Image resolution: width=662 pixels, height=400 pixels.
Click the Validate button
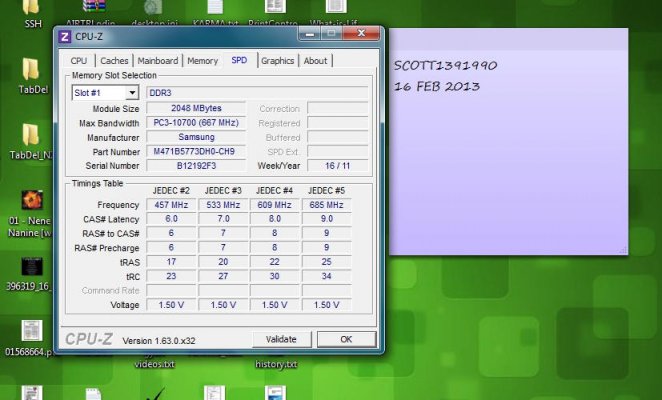coord(281,339)
